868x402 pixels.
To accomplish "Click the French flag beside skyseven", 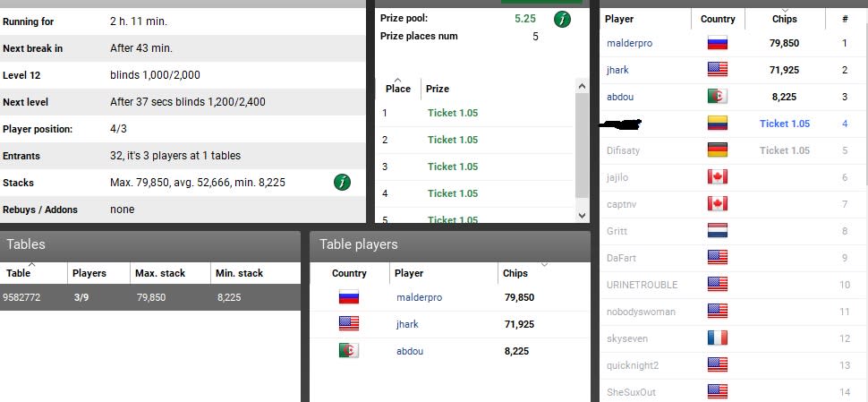I will coord(718,338).
